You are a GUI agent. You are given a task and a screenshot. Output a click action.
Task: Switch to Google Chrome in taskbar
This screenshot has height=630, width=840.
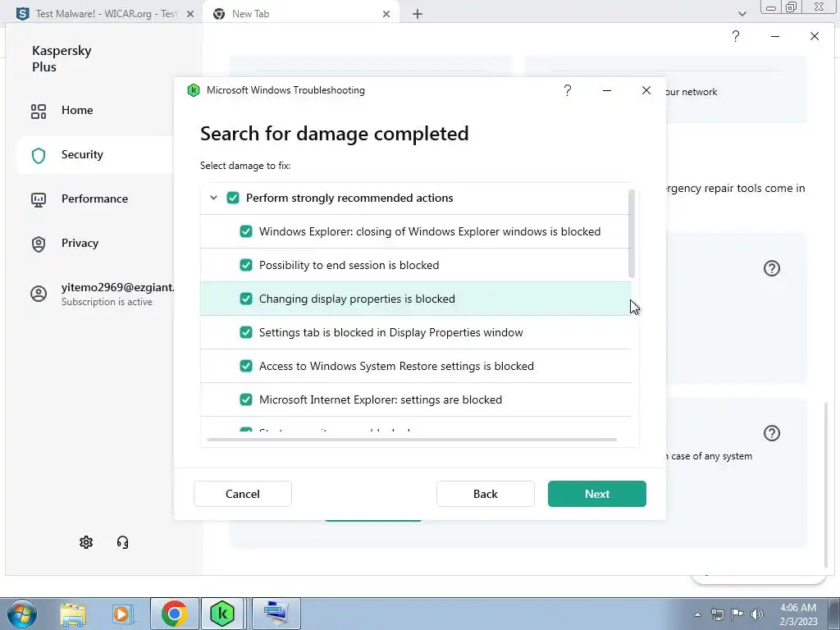tap(174, 614)
